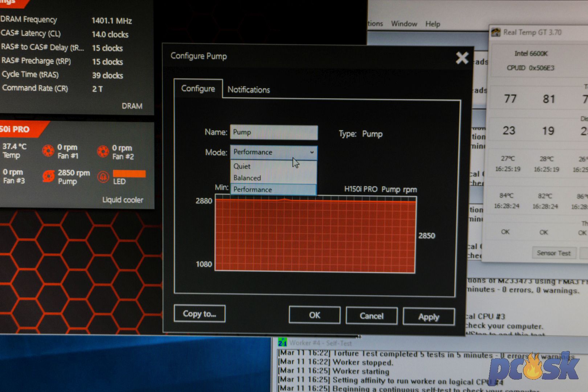588x392 pixels.
Task: Switch to the Notifications tab
Action: [x=249, y=90]
